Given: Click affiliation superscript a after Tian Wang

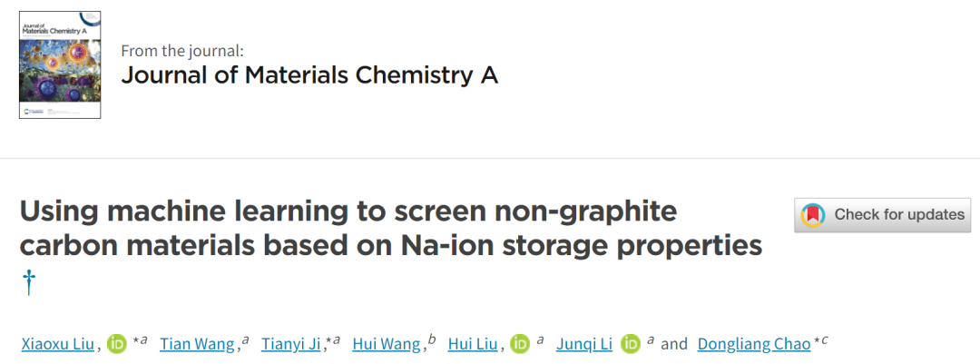Looking at the screenshot, I should pos(245,340).
